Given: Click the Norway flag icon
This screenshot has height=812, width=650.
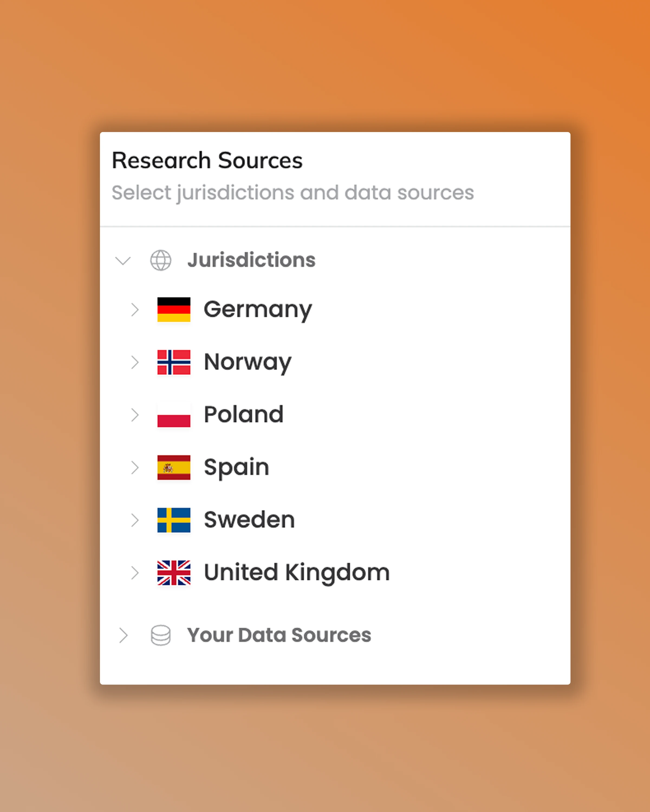Looking at the screenshot, I should pos(174,362).
